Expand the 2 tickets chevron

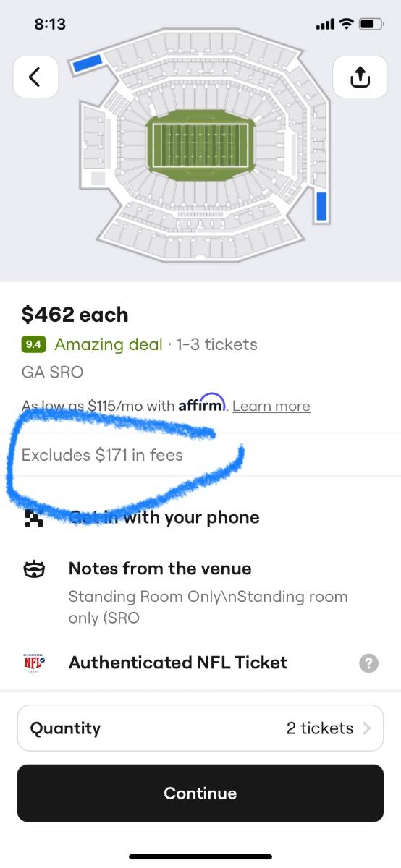[x=367, y=728]
